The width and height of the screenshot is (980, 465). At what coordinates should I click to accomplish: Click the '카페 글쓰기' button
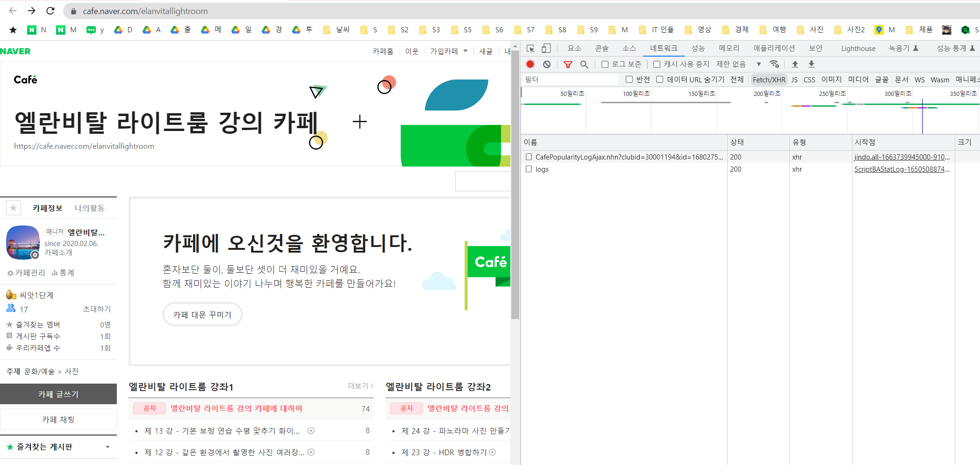pyautogui.click(x=58, y=394)
